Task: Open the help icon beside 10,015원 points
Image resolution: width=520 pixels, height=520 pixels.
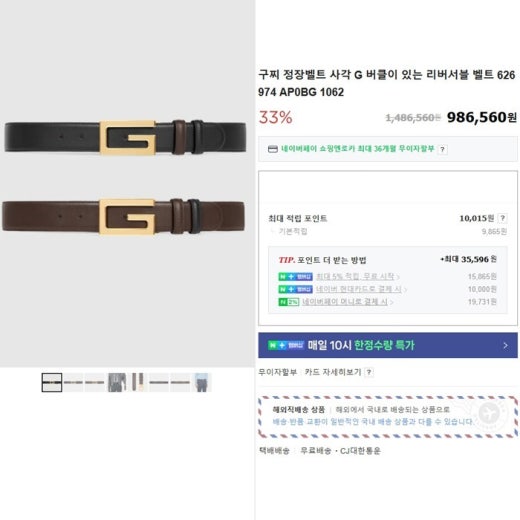Action: 502,218
